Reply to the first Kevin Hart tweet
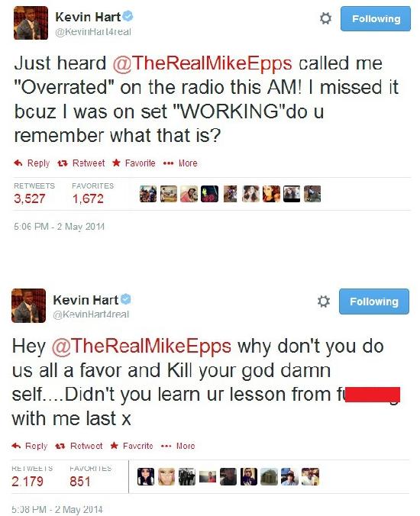420x516 pixels. point(31,163)
